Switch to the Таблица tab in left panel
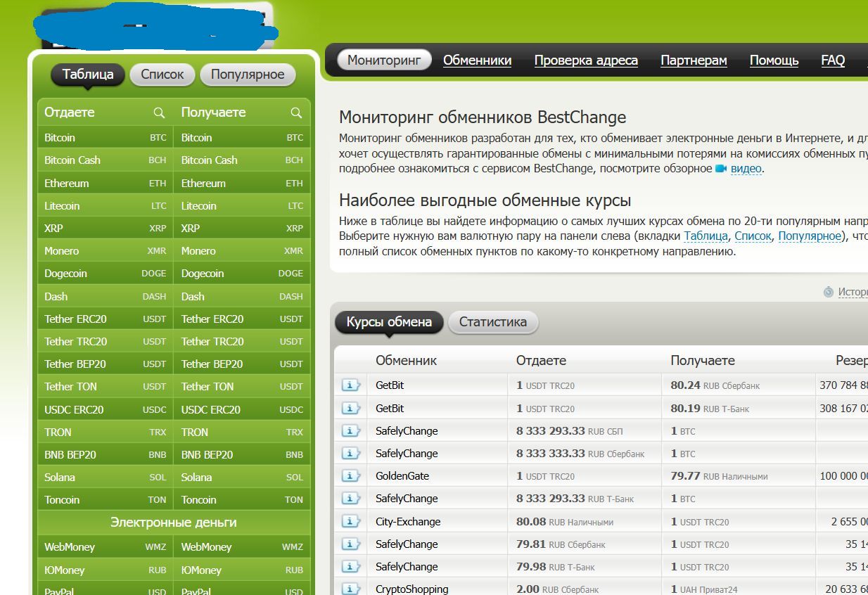 87,75
